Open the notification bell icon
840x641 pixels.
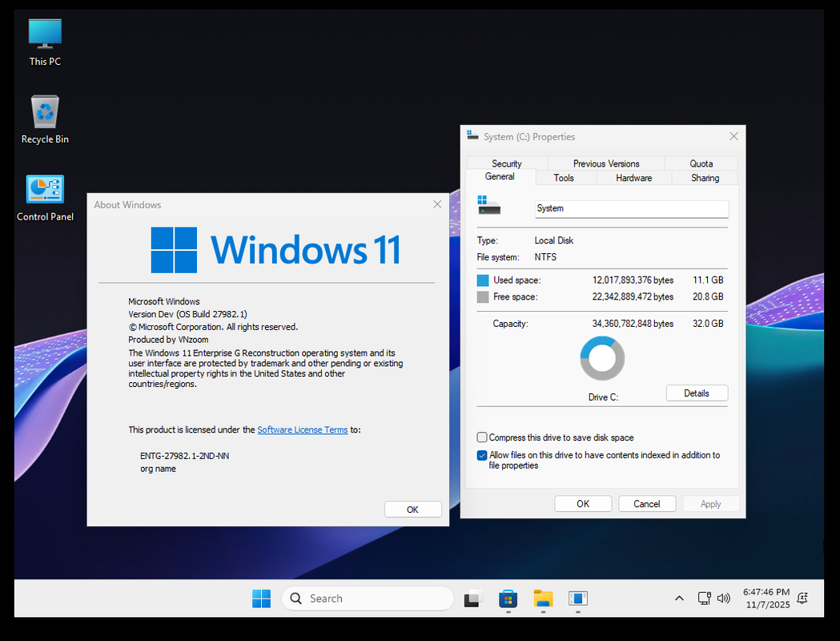[x=802, y=598]
